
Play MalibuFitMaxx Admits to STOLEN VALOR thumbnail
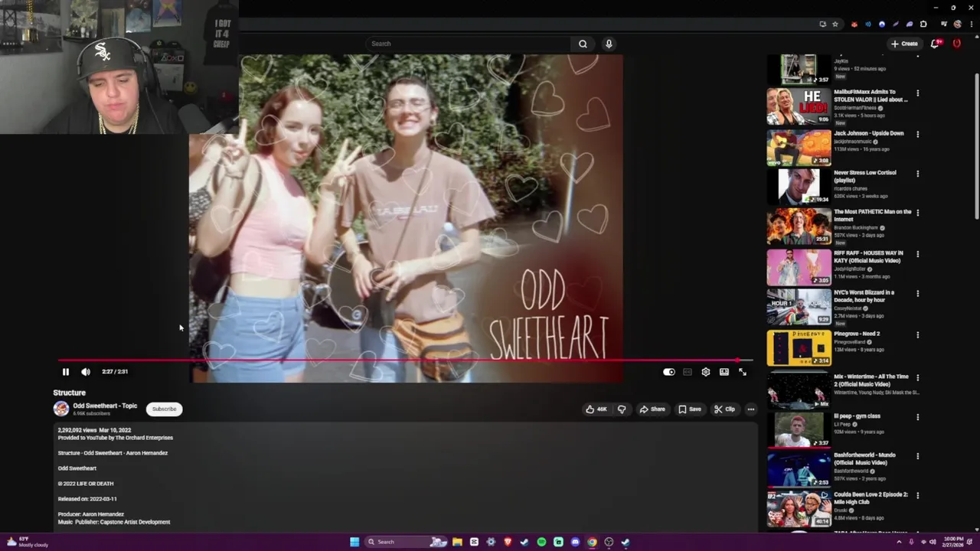coord(799,106)
